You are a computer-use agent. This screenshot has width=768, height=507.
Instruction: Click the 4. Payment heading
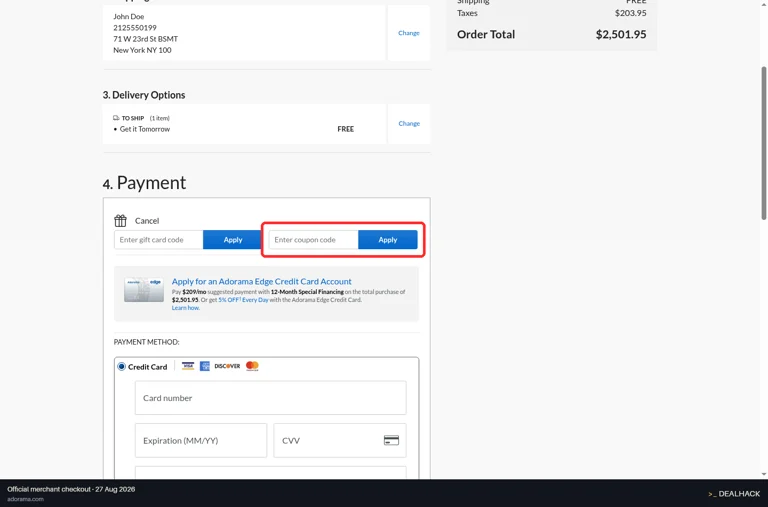(144, 183)
